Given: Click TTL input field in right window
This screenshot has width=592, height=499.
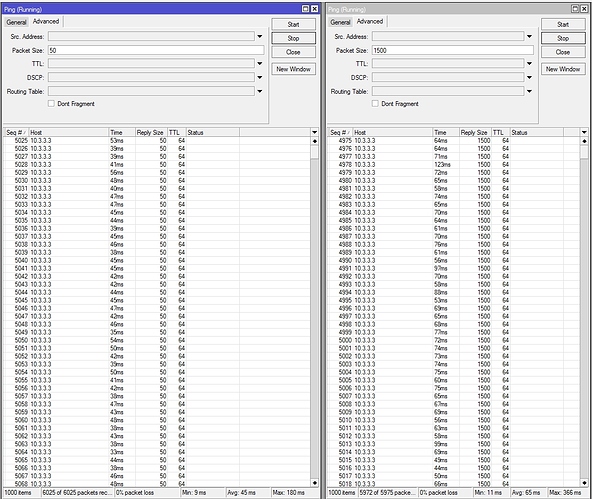Looking at the screenshot, I should coord(448,64).
